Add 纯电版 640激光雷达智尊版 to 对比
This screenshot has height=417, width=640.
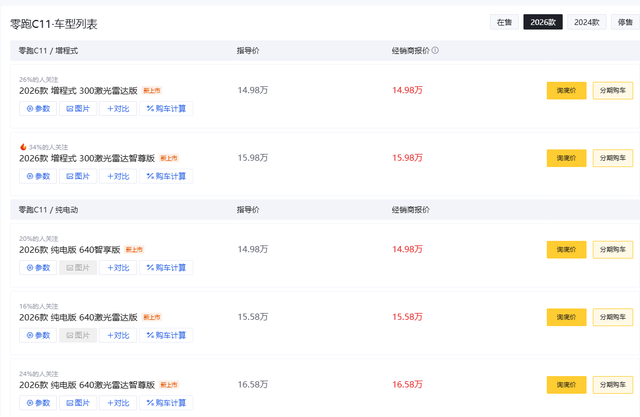(118, 403)
